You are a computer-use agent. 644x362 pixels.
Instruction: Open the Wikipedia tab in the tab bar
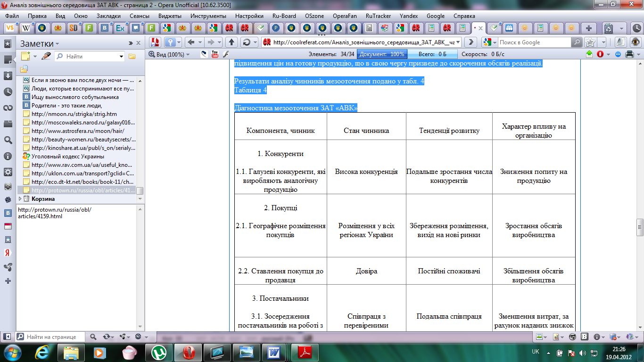pos(25,28)
